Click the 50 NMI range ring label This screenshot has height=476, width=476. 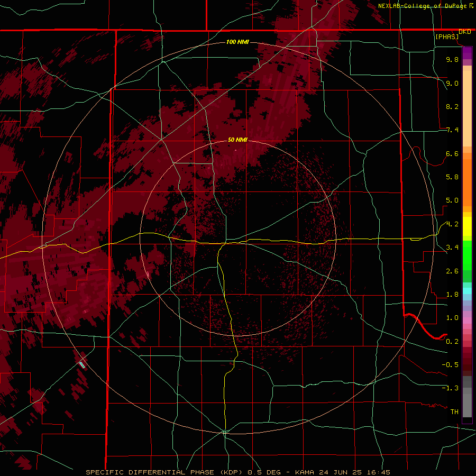(237, 140)
